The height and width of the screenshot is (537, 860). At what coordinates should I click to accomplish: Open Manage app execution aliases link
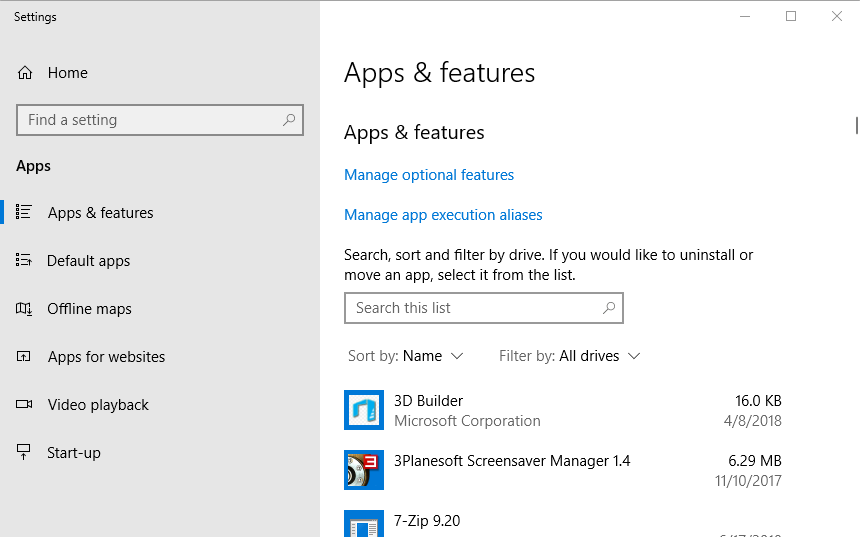point(443,215)
